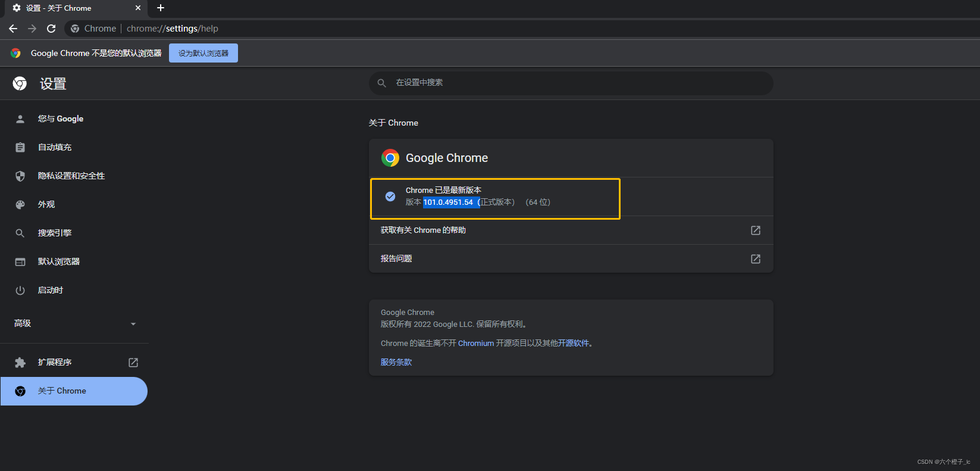Open the 服务条款 link
Image resolution: width=980 pixels, height=471 pixels.
click(x=396, y=362)
